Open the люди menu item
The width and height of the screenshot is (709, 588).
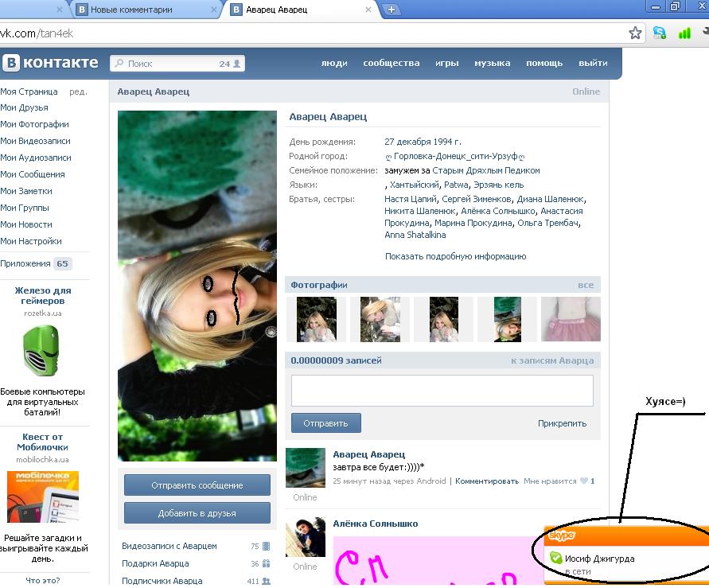334,64
